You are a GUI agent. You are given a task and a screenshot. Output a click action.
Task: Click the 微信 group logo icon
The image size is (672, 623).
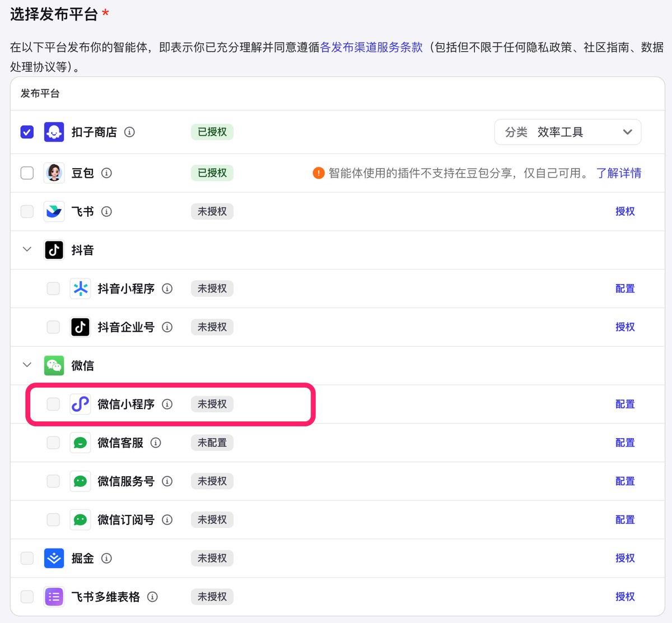pyautogui.click(x=54, y=366)
